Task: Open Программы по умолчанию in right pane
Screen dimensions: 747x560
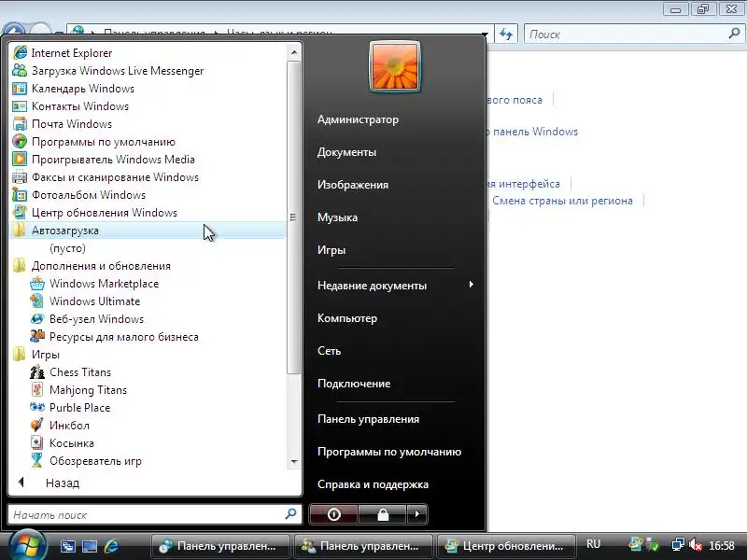Action: (x=388, y=452)
